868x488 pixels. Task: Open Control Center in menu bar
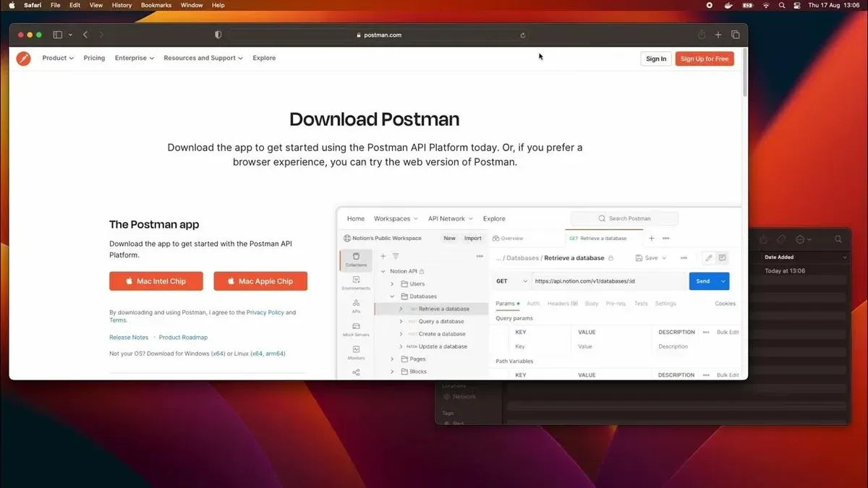(x=797, y=5)
